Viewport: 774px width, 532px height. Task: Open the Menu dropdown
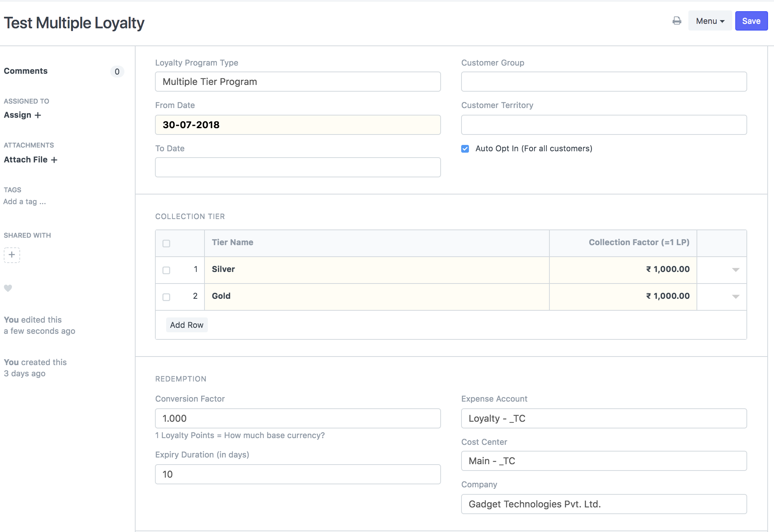pyautogui.click(x=710, y=21)
